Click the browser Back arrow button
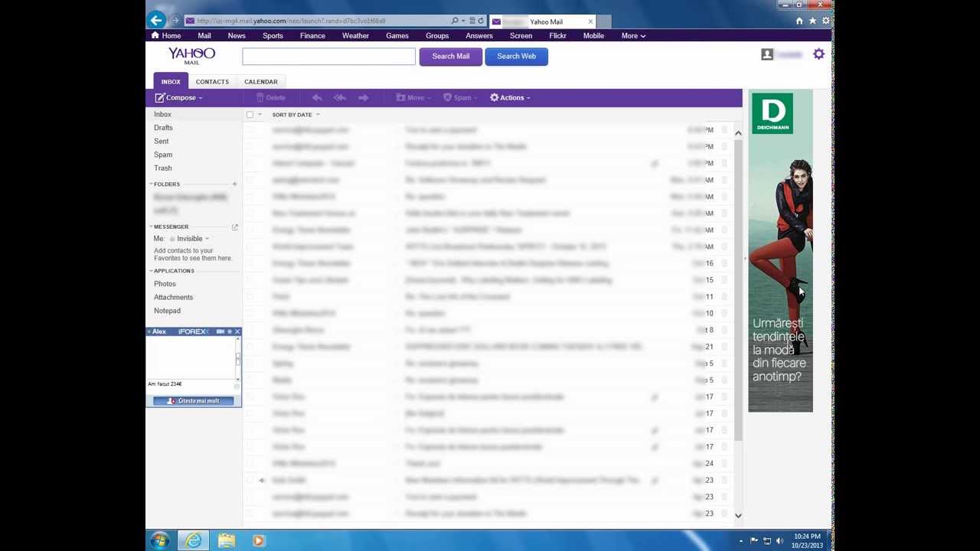Image resolution: width=980 pixels, height=551 pixels. click(157, 21)
